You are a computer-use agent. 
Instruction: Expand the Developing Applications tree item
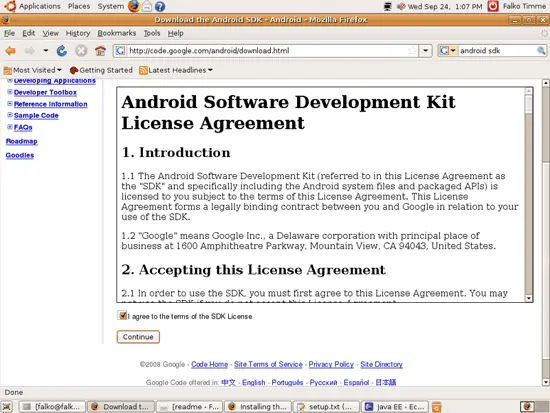pos(10,81)
